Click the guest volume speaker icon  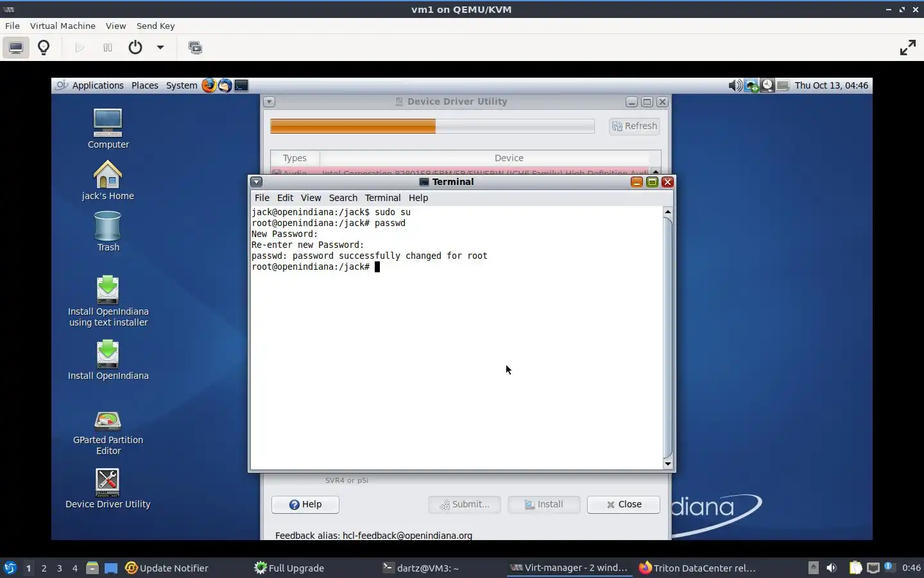pyautogui.click(x=735, y=85)
